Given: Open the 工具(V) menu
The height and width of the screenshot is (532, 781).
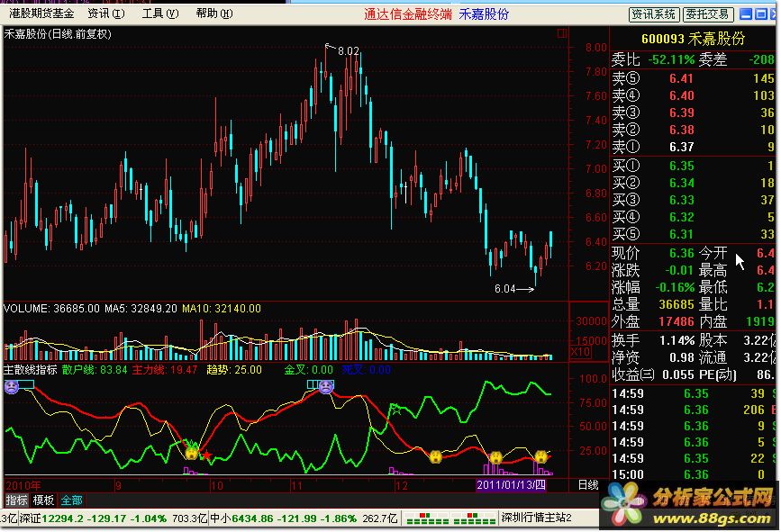Looking at the screenshot, I should [159, 14].
